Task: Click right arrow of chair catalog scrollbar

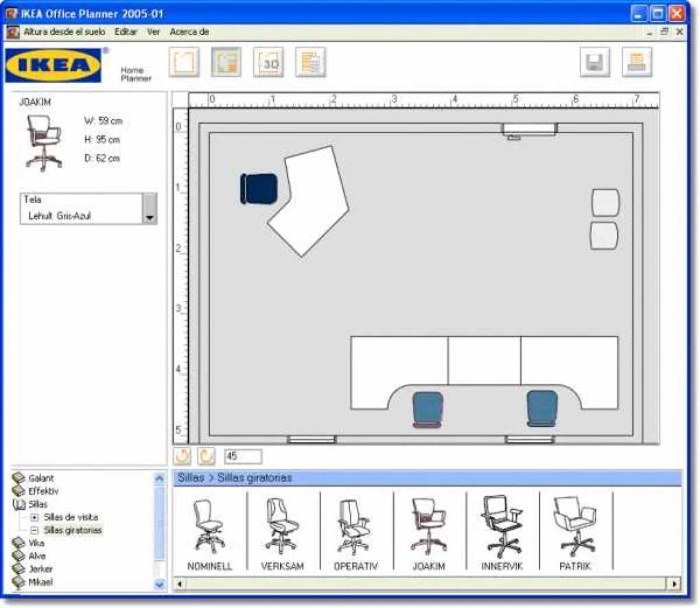Action: [x=674, y=583]
